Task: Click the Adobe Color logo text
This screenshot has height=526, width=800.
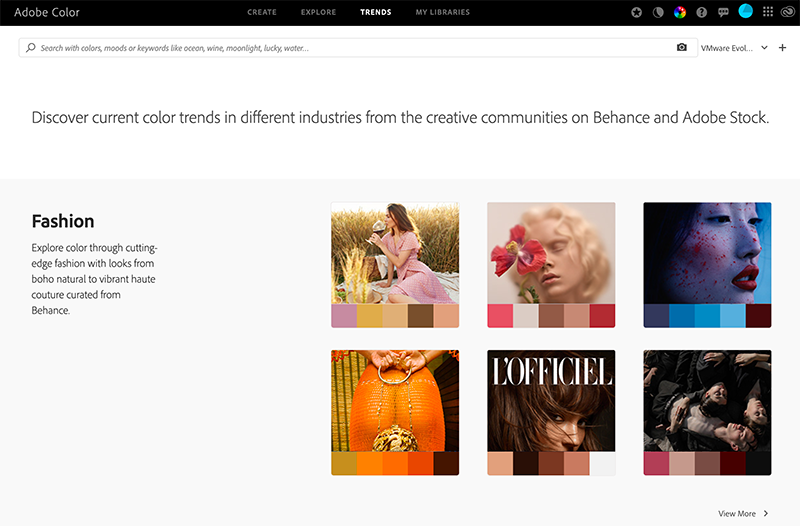Action: pyautogui.click(x=47, y=13)
